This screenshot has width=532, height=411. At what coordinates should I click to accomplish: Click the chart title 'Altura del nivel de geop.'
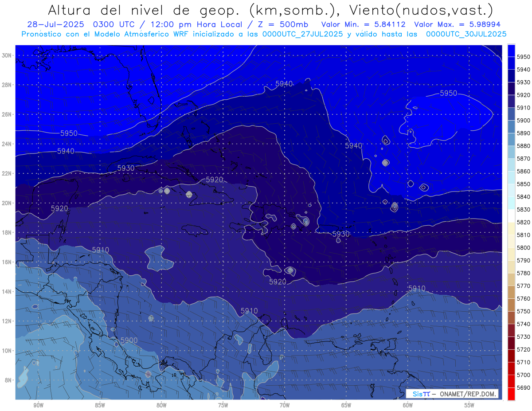click(145, 10)
